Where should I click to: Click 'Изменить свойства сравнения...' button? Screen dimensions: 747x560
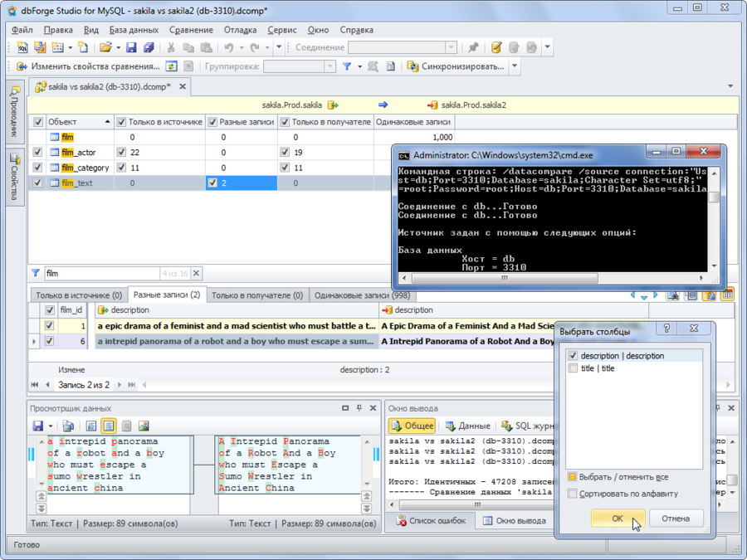pyautogui.click(x=88, y=66)
